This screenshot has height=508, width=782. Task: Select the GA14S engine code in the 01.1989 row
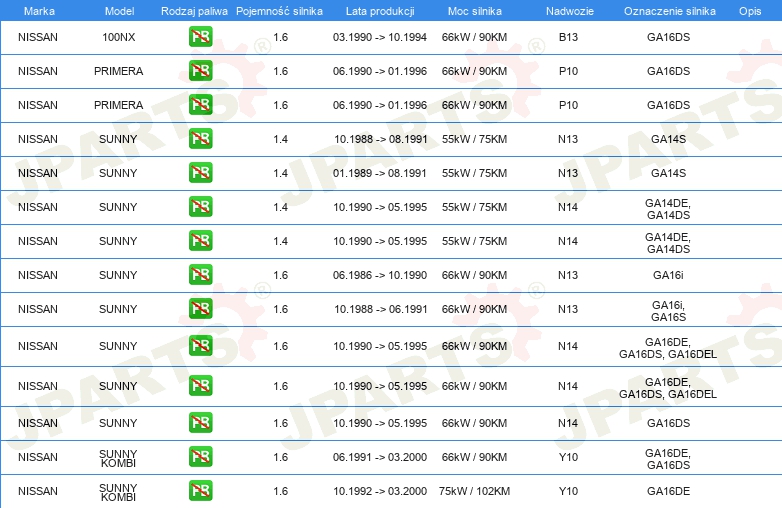(x=668, y=173)
